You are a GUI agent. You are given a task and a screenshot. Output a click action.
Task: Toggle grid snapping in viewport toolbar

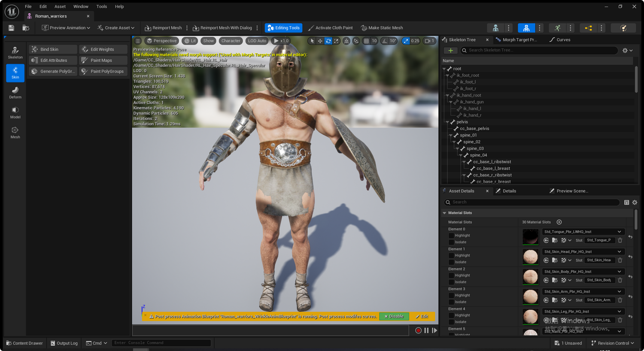coord(366,41)
